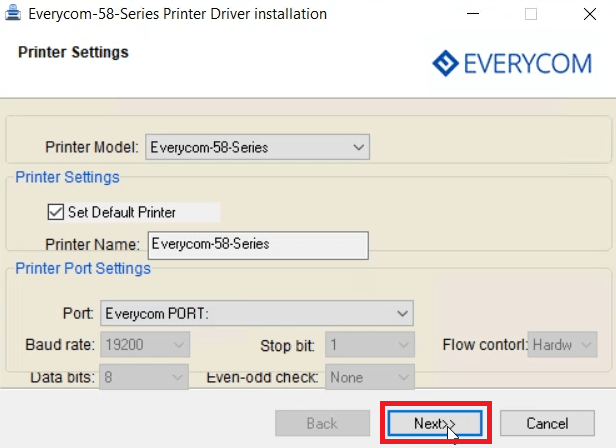Click the installer window title text
Image resolution: width=616 pixels, height=448 pixels.
point(177,14)
